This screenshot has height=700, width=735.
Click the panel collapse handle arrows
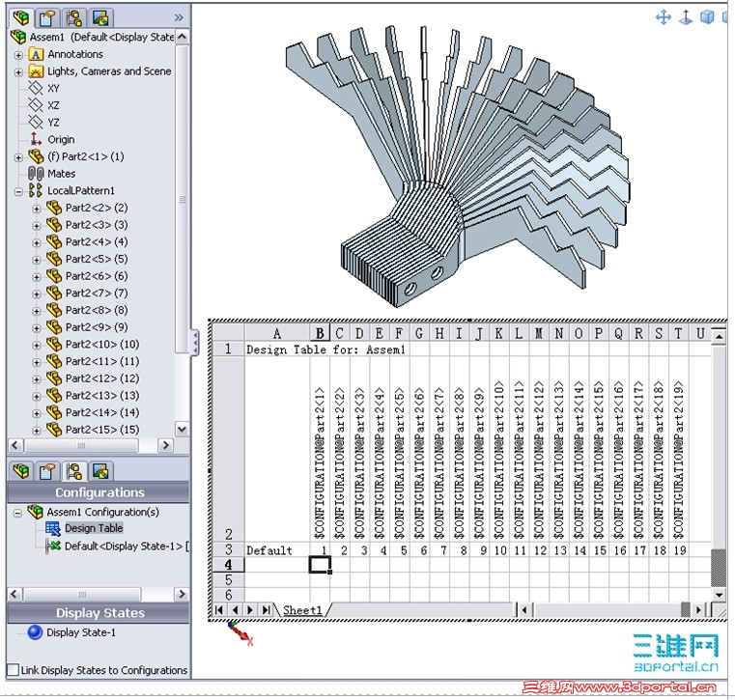point(195,343)
